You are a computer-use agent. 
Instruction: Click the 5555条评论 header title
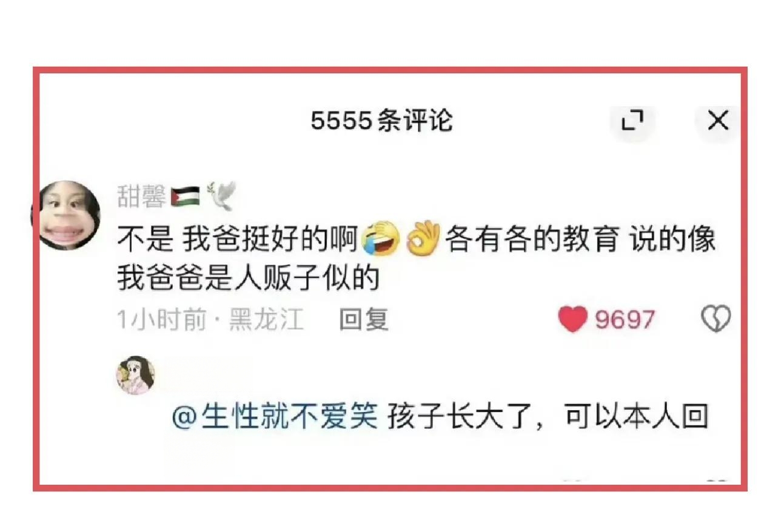[x=382, y=121]
